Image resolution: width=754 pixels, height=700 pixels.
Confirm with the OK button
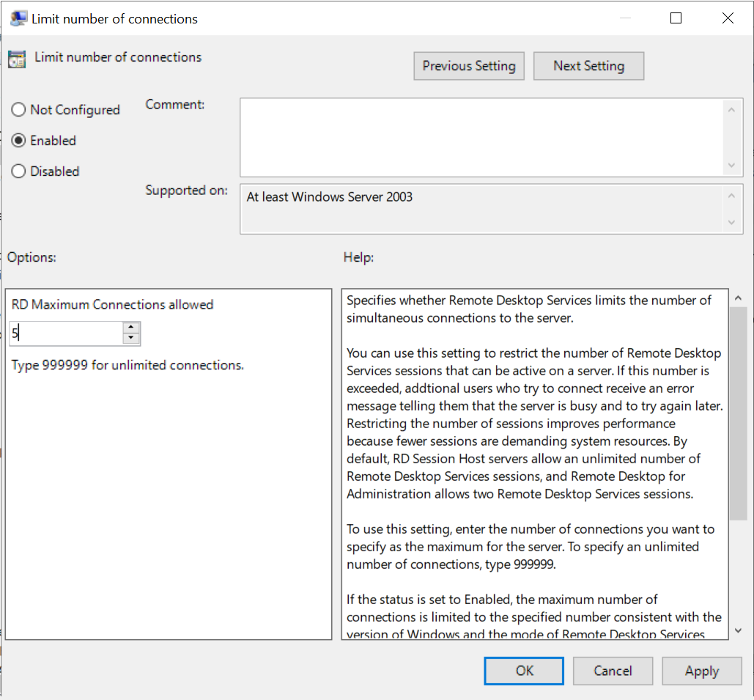point(524,671)
